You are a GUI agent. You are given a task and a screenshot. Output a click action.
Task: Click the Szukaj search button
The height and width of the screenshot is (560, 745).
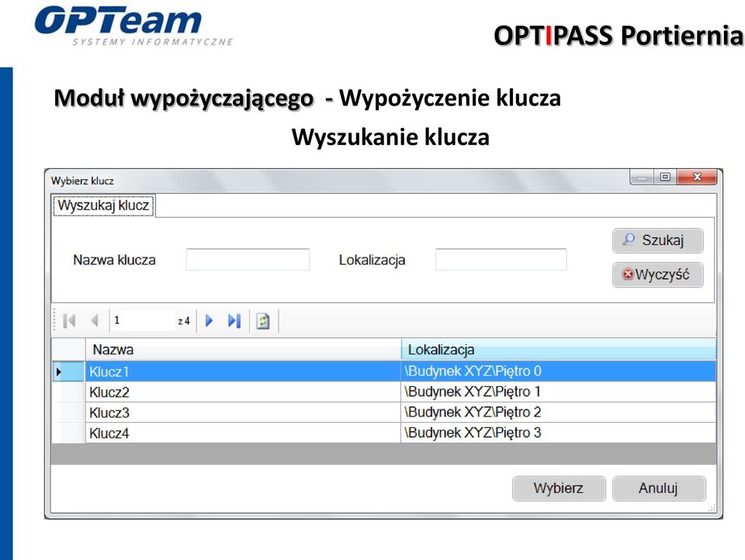click(x=657, y=240)
